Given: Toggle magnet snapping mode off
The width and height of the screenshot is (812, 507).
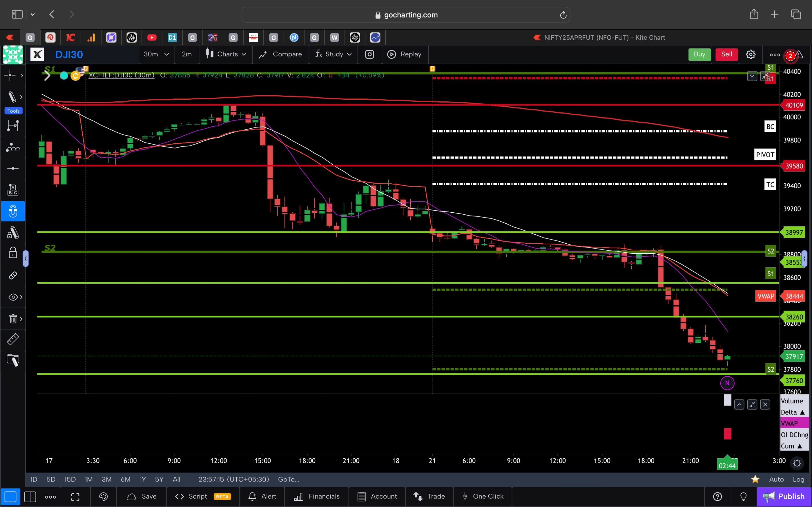Looking at the screenshot, I should (13, 211).
